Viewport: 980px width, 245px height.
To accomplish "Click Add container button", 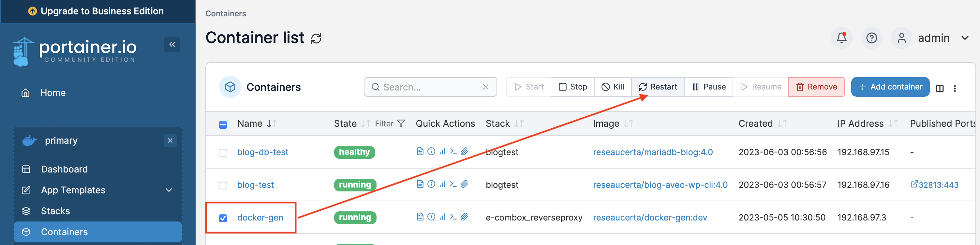I will (890, 87).
